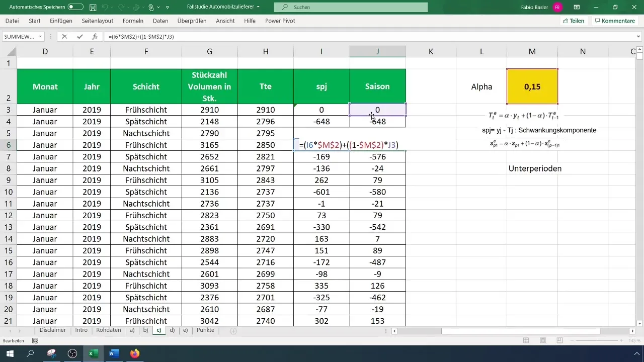
Task: Switch to the b) sheet tab
Action: [x=145, y=330]
